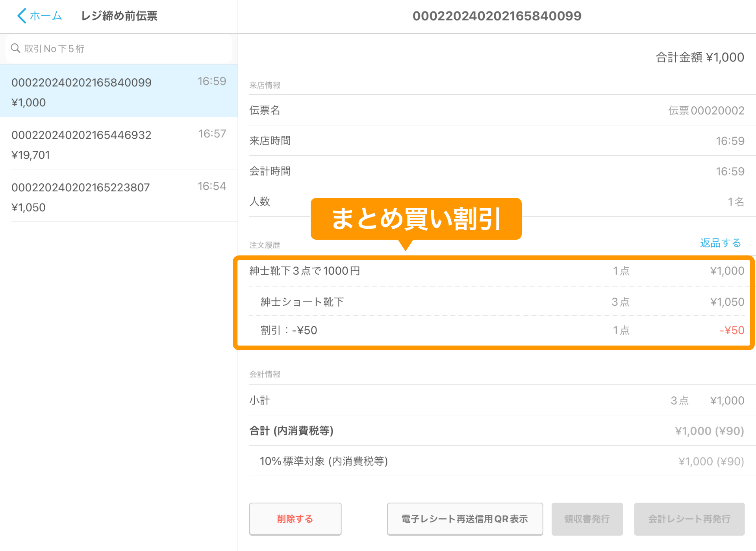This screenshot has width=756, height=551.
Task: Click the 返品する return link
Action: point(720,243)
